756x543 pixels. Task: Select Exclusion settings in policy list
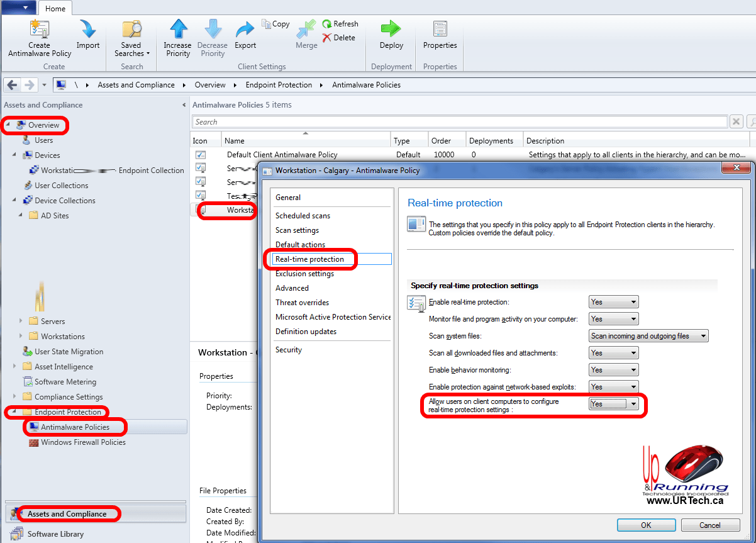point(304,274)
